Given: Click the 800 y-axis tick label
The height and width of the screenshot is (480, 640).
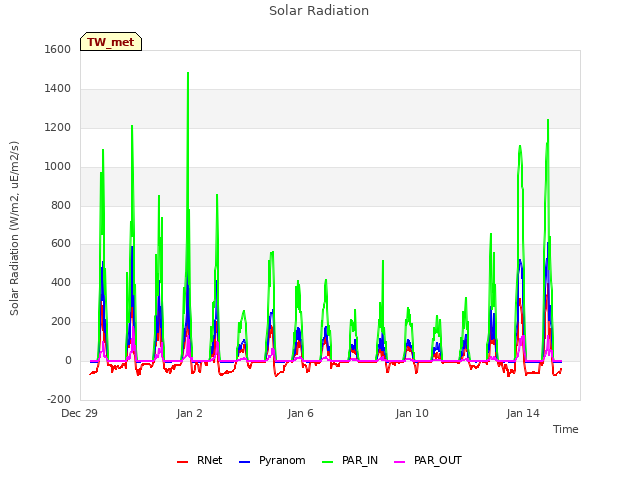Looking at the screenshot, I should 61,205.
